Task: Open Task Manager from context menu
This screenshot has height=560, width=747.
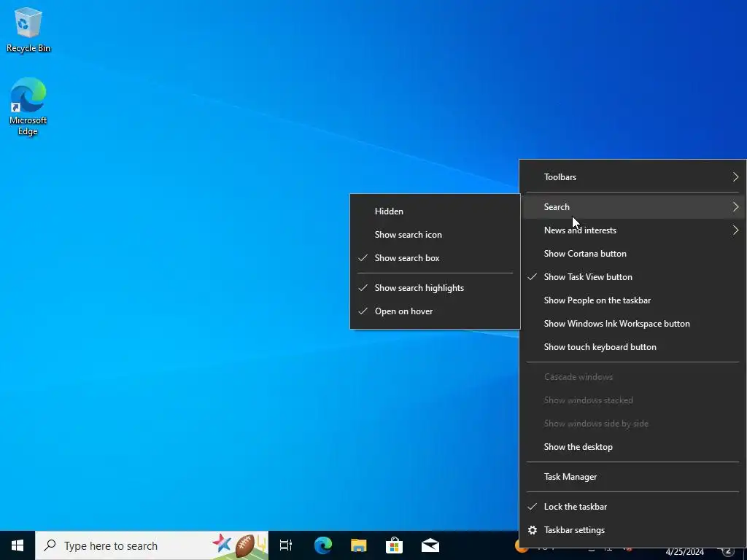Action: (x=632, y=477)
